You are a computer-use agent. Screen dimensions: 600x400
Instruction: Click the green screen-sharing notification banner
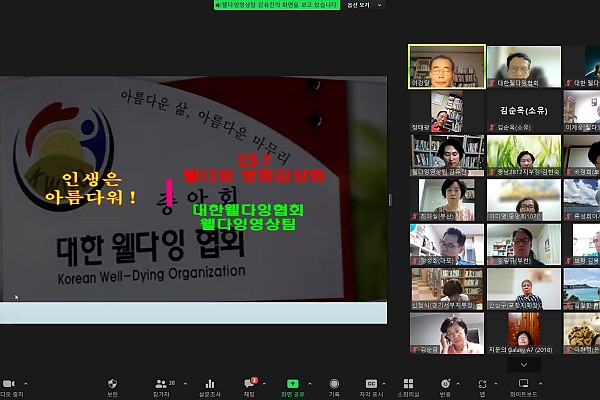tap(277, 5)
